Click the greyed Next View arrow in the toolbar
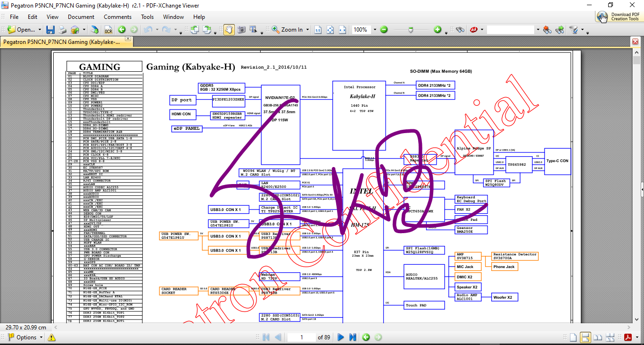644x345 pixels. [x=134, y=29]
